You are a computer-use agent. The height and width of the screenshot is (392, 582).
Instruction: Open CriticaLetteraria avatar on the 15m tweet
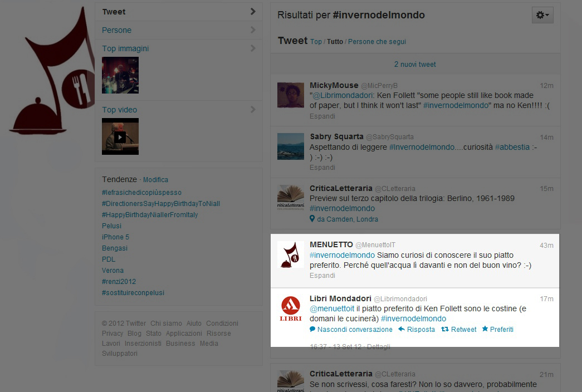pyautogui.click(x=291, y=198)
